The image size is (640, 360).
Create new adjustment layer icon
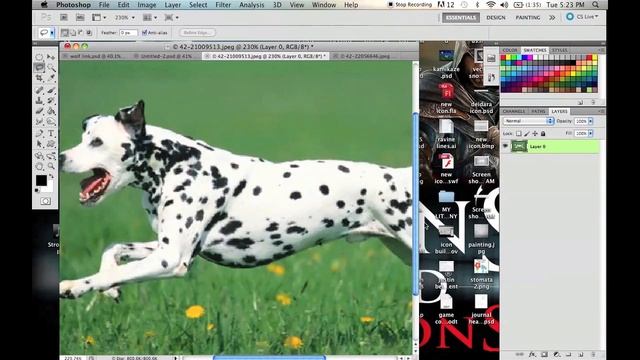pyautogui.click(x=556, y=354)
